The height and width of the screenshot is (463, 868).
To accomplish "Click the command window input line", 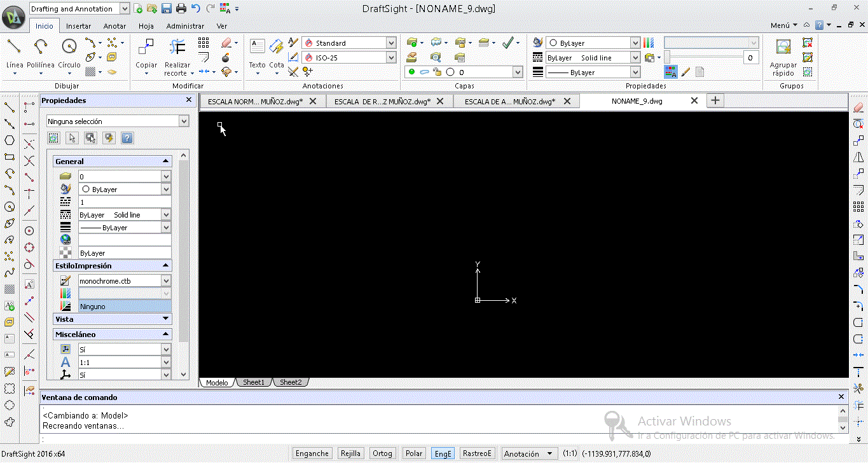I will click(x=439, y=439).
